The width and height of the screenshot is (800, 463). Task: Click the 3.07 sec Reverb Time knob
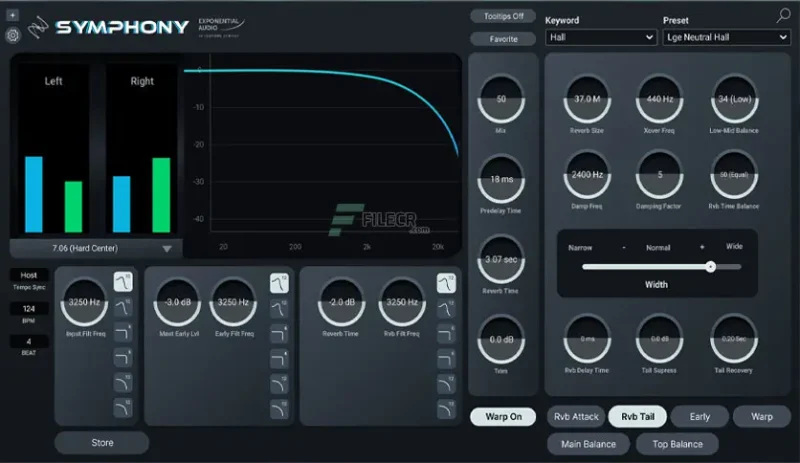[x=501, y=260]
